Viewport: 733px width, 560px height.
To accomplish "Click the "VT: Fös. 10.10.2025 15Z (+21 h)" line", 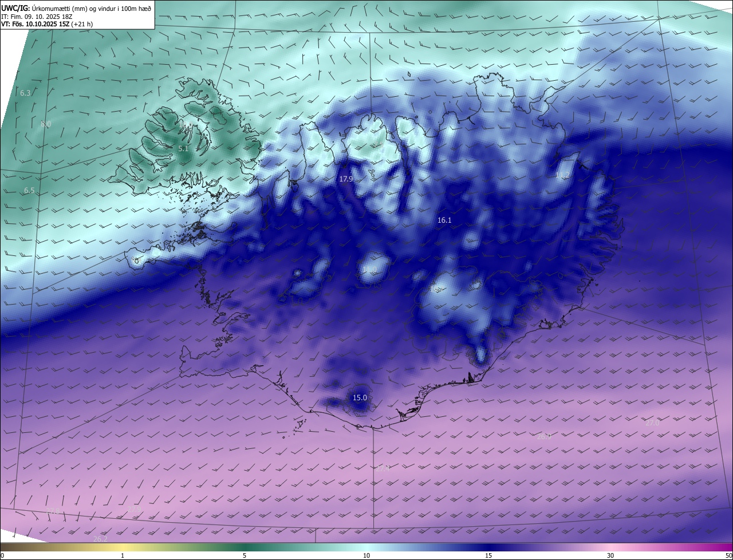I will tap(47, 24).
